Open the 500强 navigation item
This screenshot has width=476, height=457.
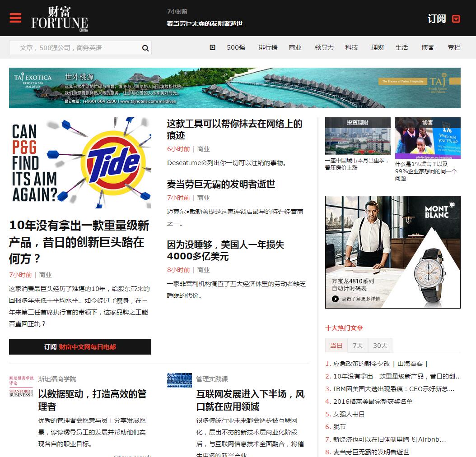coord(236,47)
